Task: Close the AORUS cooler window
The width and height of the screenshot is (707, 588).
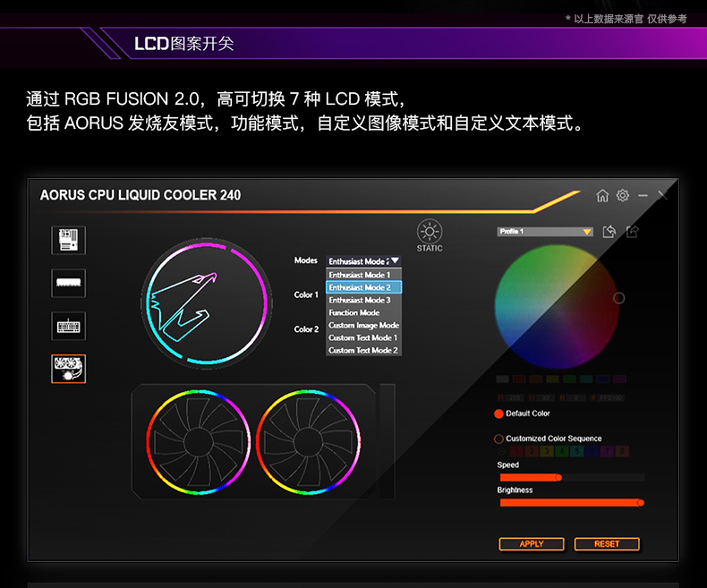Action: [662, 195]
